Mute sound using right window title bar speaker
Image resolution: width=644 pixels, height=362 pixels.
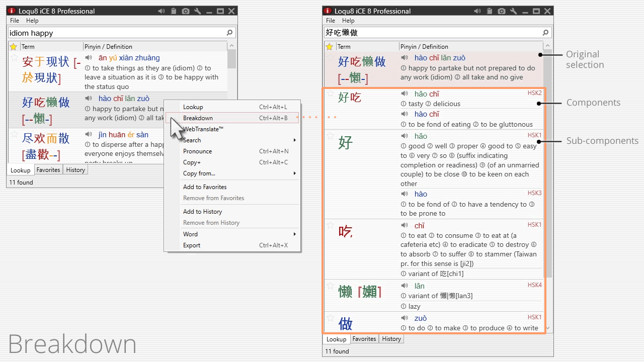pyautogui.click(x=477, y=11)
